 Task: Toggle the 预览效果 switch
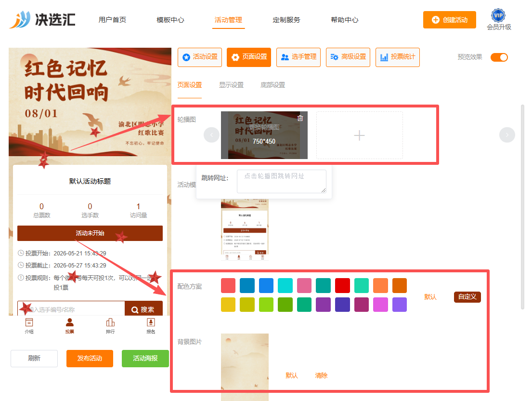coord(499,57)
